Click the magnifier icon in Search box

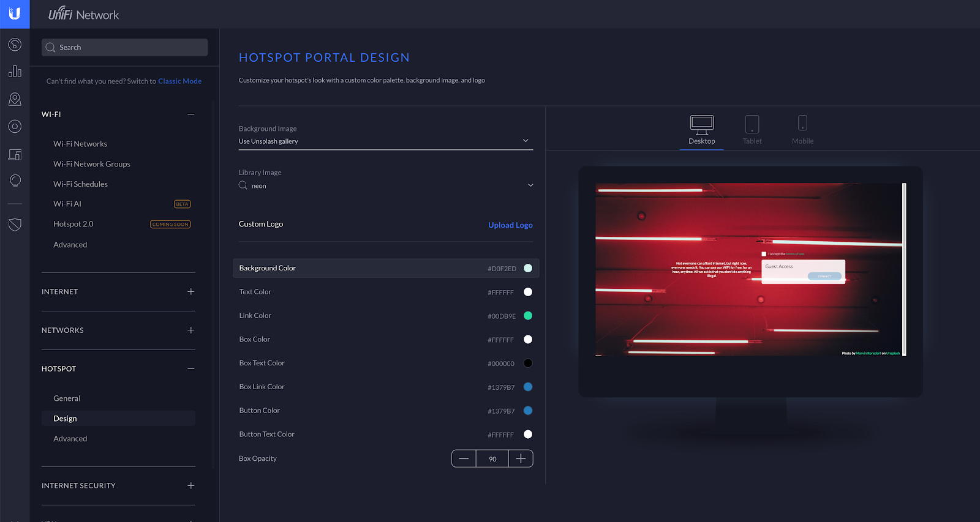pyautogui.click(x=50, y=48)
